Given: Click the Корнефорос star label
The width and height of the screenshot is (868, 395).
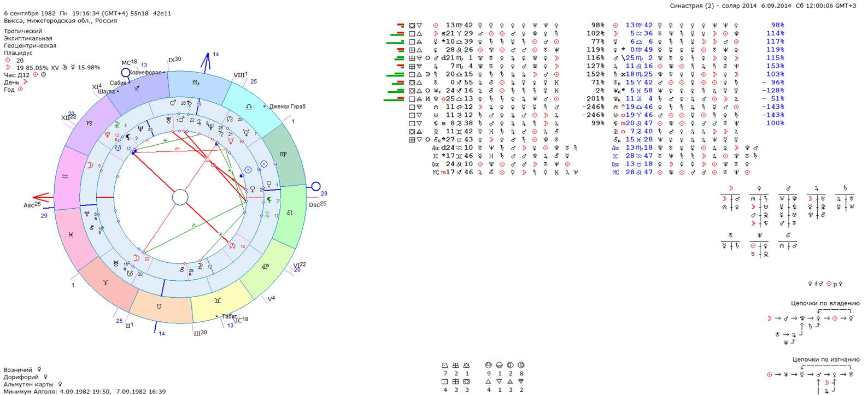Looking at the screenshot, I should click(x=145, y=72).
